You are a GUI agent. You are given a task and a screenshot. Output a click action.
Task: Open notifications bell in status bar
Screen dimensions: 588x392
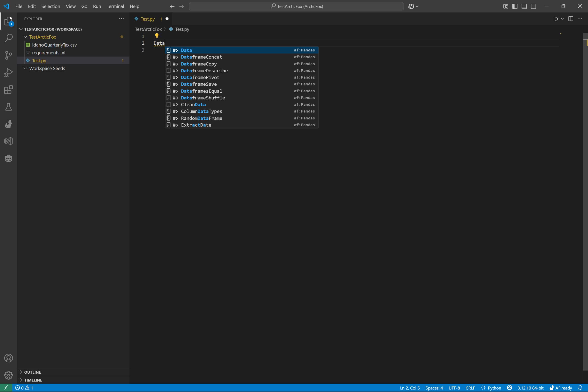(580, 388)
